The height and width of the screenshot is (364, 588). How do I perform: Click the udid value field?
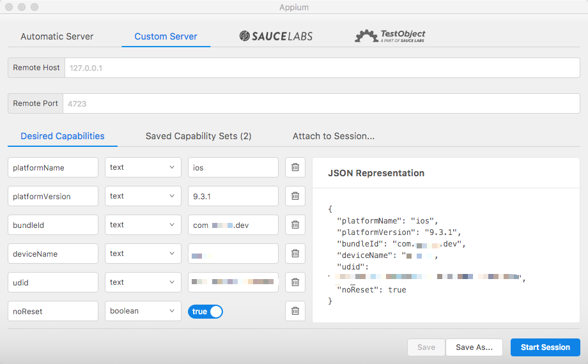(x=233, y=282)
